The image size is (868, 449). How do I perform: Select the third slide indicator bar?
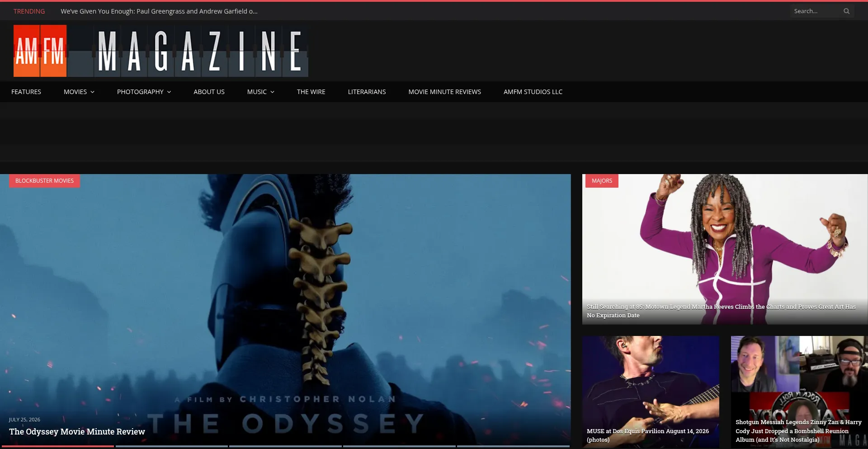coord(285,446)
